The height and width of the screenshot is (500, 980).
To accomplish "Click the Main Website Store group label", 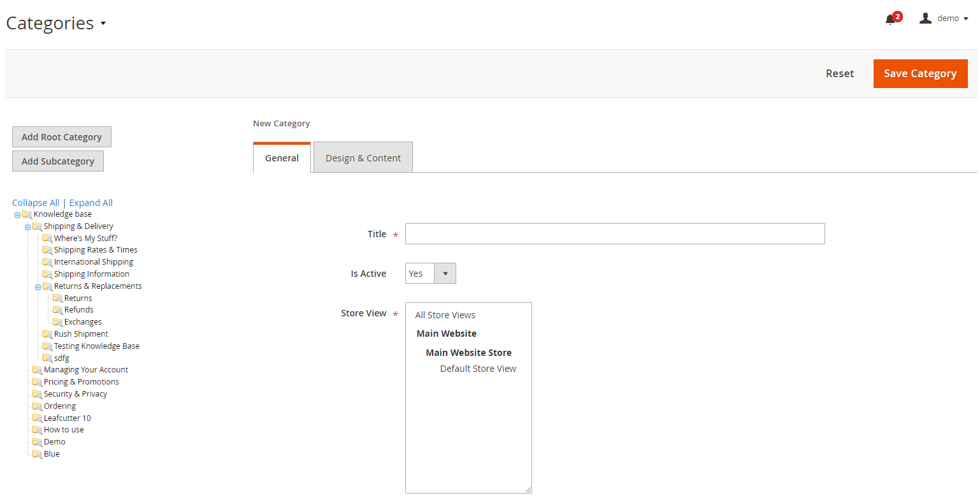I will [x=468, y=353].
